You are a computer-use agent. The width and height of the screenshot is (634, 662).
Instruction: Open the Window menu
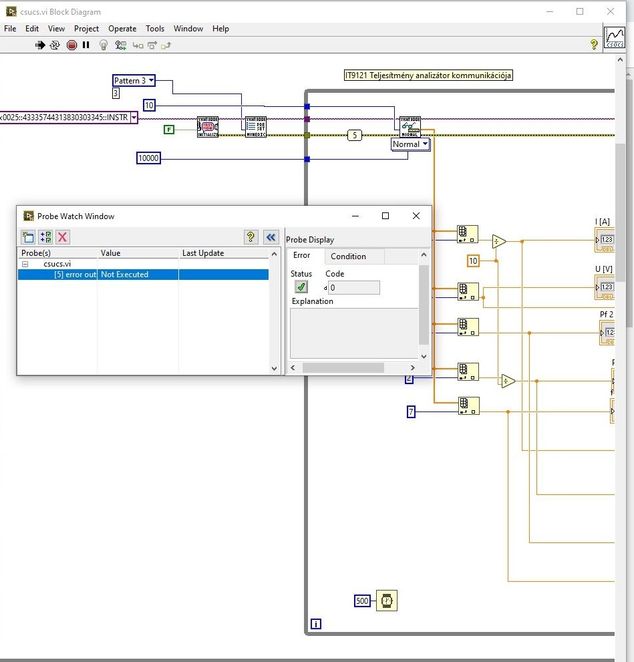pos(188,29)
